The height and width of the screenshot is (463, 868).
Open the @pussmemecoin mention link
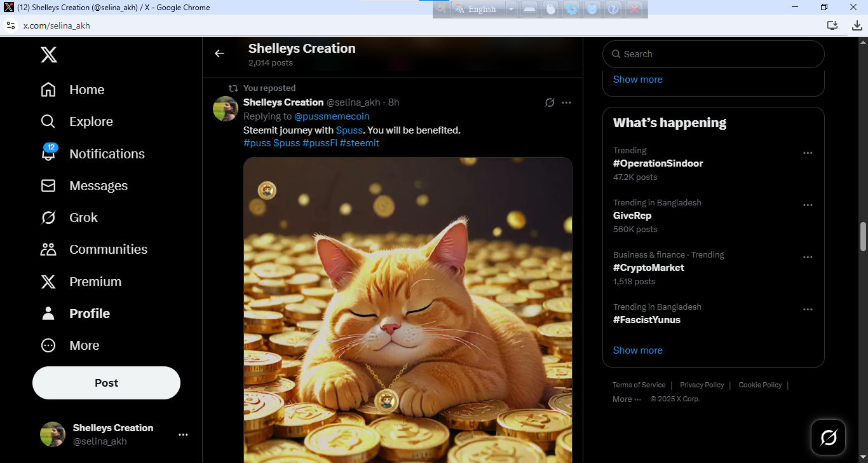(x=332, y=116)
